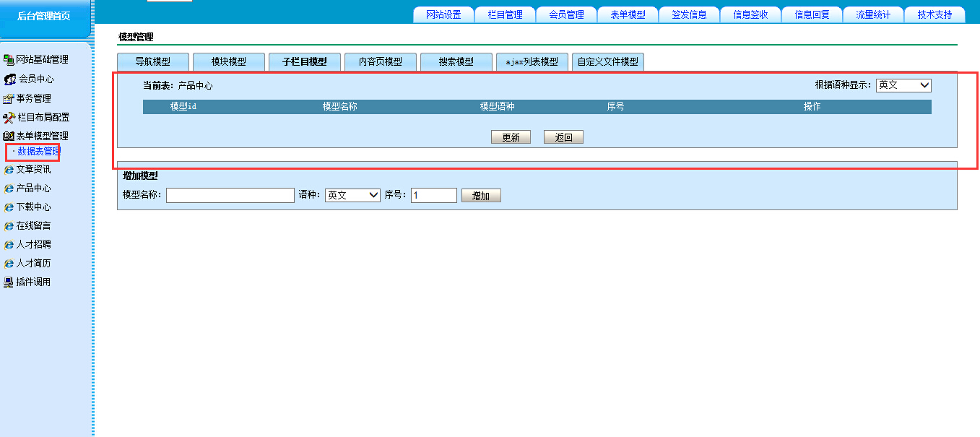Image resolution: width=980 pixels, height=437 pixels.
Task: Click the 文章资讯 browser icon
Action: (x=9, y=170)
